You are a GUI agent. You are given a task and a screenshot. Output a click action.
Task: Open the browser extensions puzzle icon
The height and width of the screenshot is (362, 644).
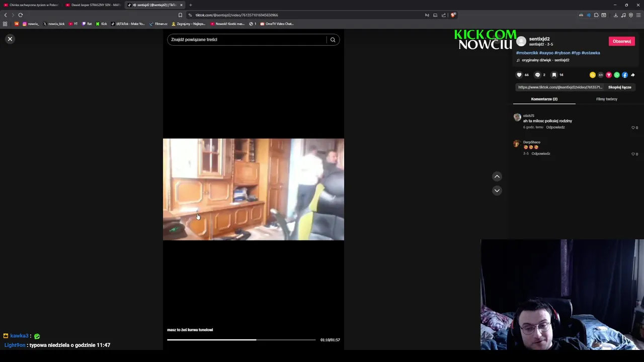(x=596, y=15)
